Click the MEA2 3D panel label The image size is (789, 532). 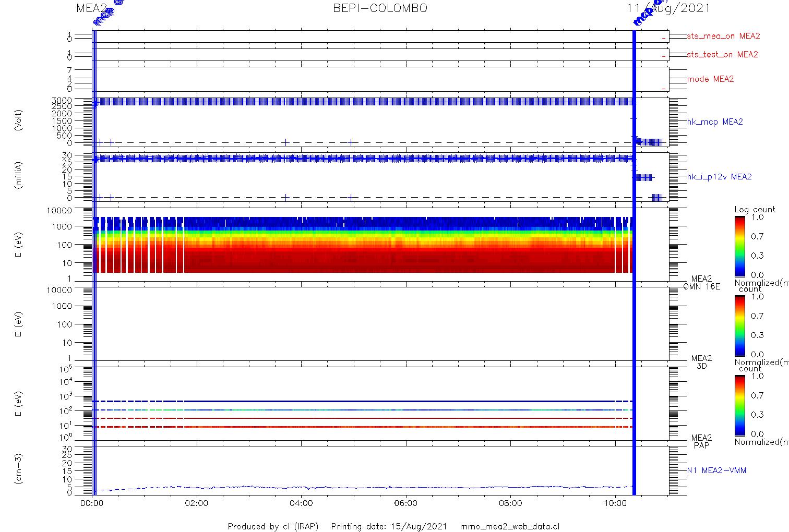(701, 362)
